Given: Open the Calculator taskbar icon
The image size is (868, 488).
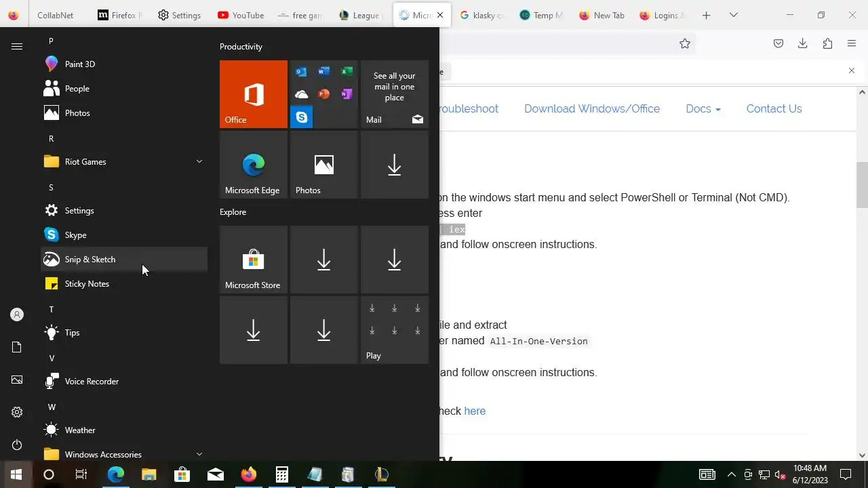Looking at the screenshot, I should 281,474.
